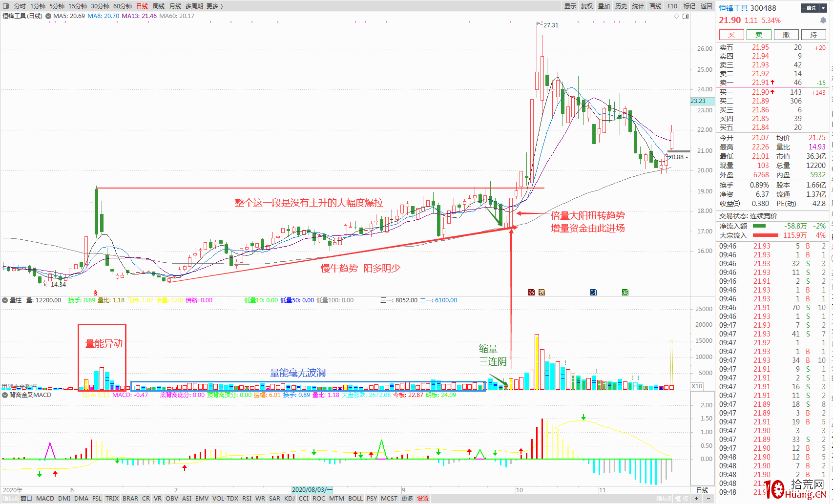Remove stock via 自选 button

click(810, 8)
